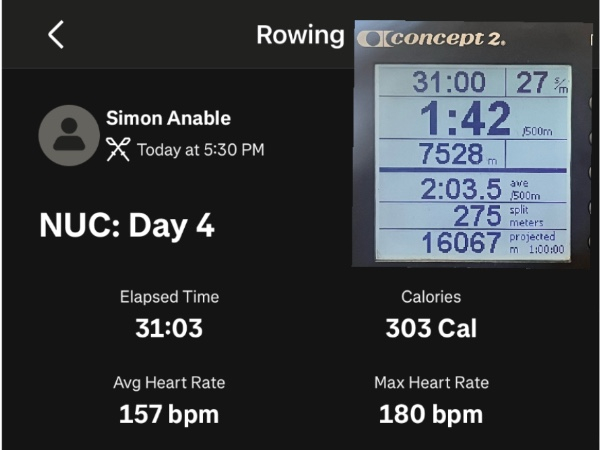Image resolution: width=600 pixels, height=450 pixels.
Task: Select the NUC: Day 4 workout title
Action: (x=127, y=225)
